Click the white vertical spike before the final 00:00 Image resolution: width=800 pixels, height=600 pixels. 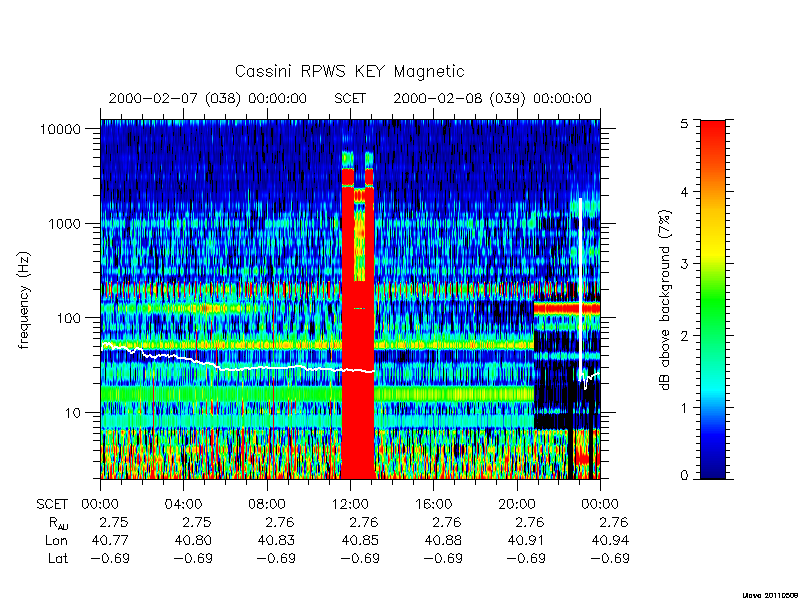[x=581, y=288]
